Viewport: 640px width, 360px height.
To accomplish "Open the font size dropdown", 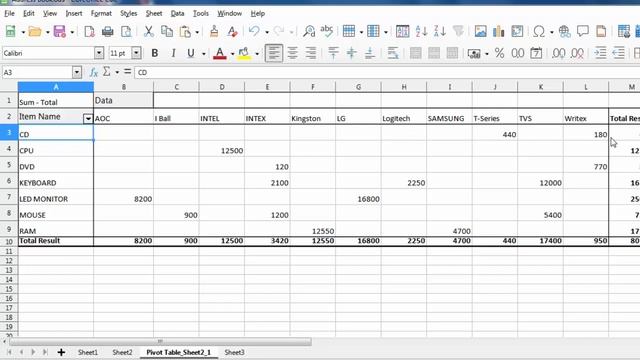I will point(136,53).
